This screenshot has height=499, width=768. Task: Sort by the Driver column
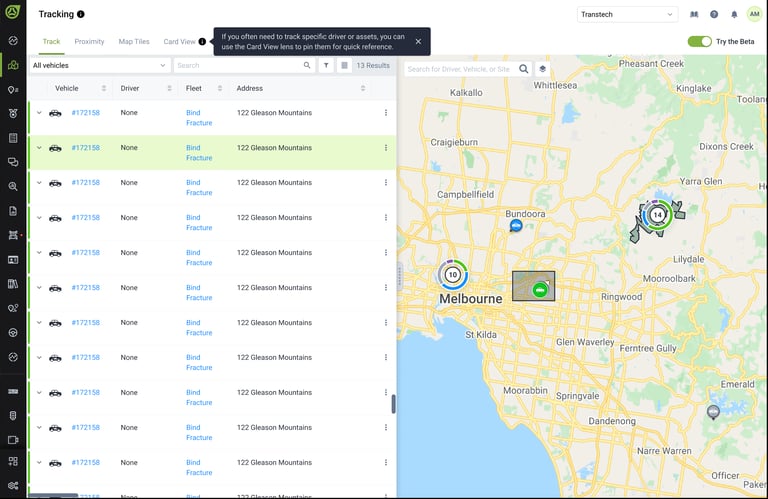pyautogui.click(x=169, y=88)
